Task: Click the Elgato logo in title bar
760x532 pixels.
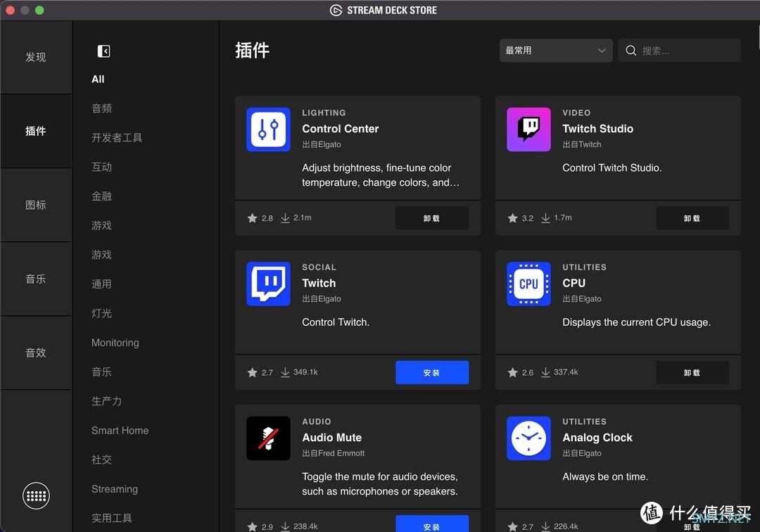Action: tap(336, 10)
